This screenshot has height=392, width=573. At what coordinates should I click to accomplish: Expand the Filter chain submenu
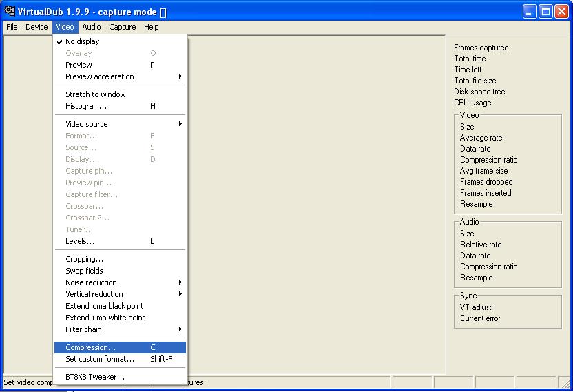(x=121, y=329)
